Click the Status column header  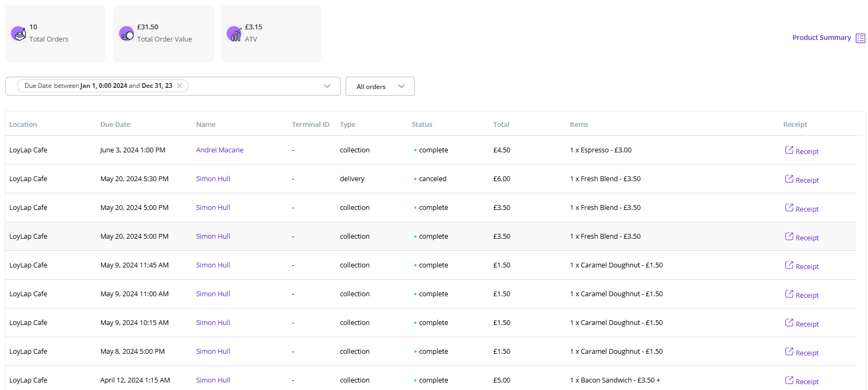[x=422, y=125]
